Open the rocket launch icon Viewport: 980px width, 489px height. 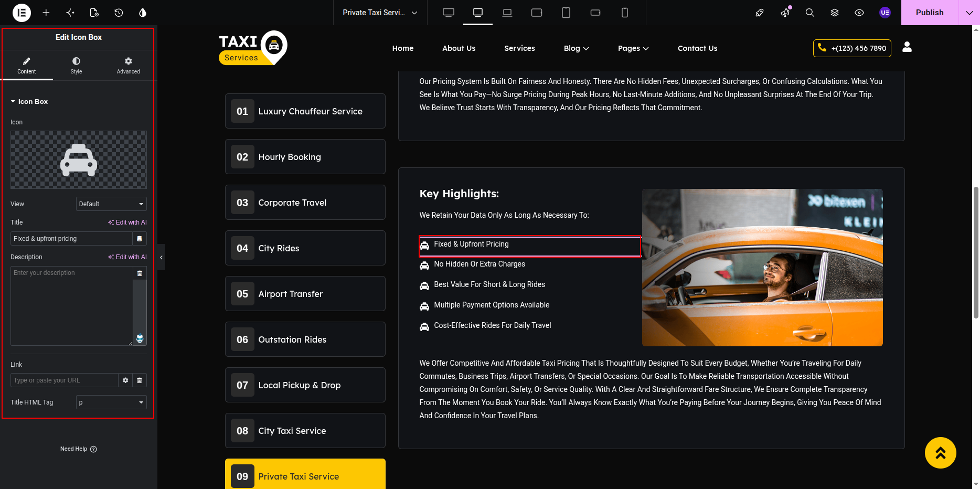click(760, 13)
